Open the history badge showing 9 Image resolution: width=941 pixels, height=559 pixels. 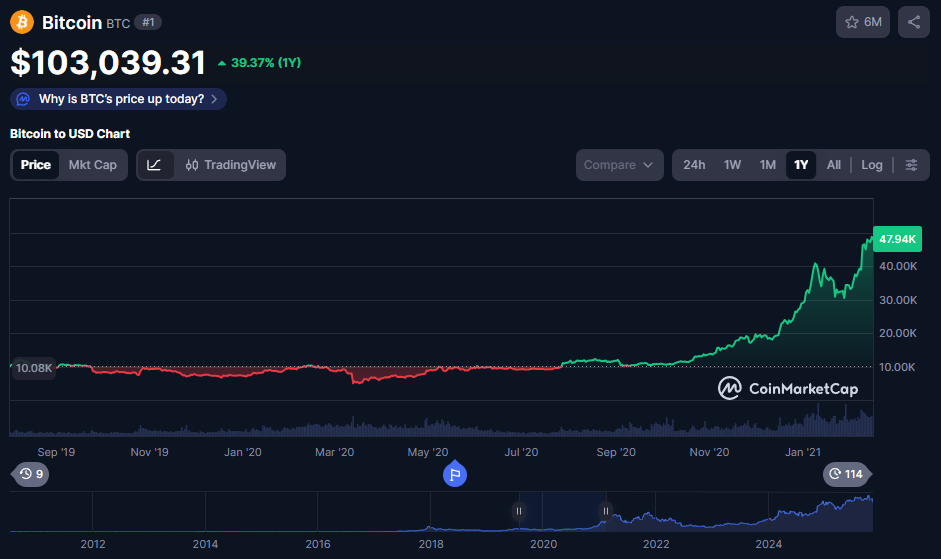click(x=31, y=474)
